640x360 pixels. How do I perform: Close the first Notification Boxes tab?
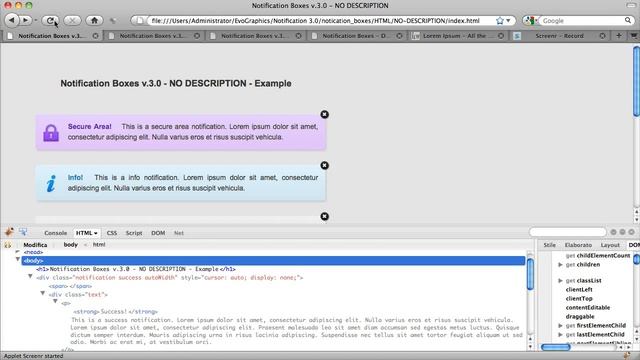(96, 36)
